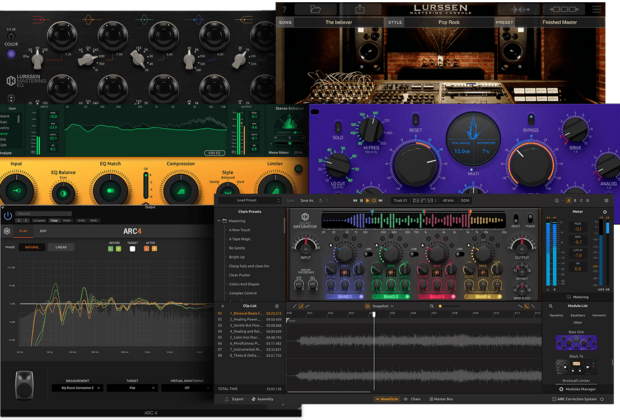
Task: Click the Compare button in ARC 4
Action: tap(39, 220)
